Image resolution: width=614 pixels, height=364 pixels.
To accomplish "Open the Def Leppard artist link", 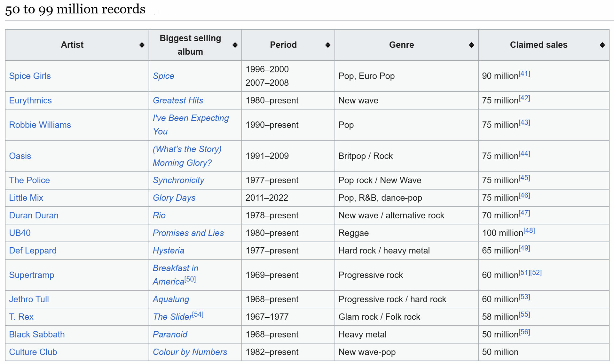I will tap(33, 251).
